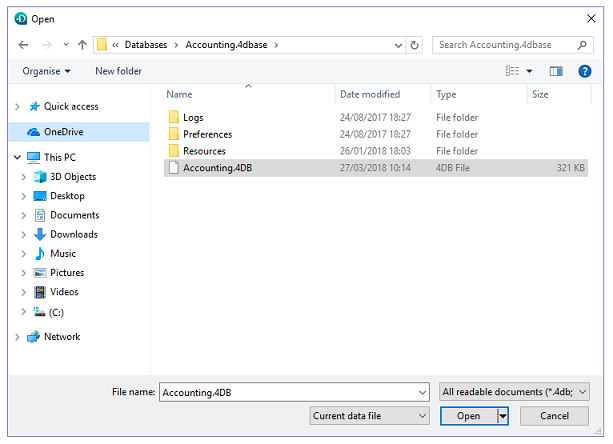Click the 4D app icon in title bar
This screenshot has height=444, width=613.
(21, 19)
